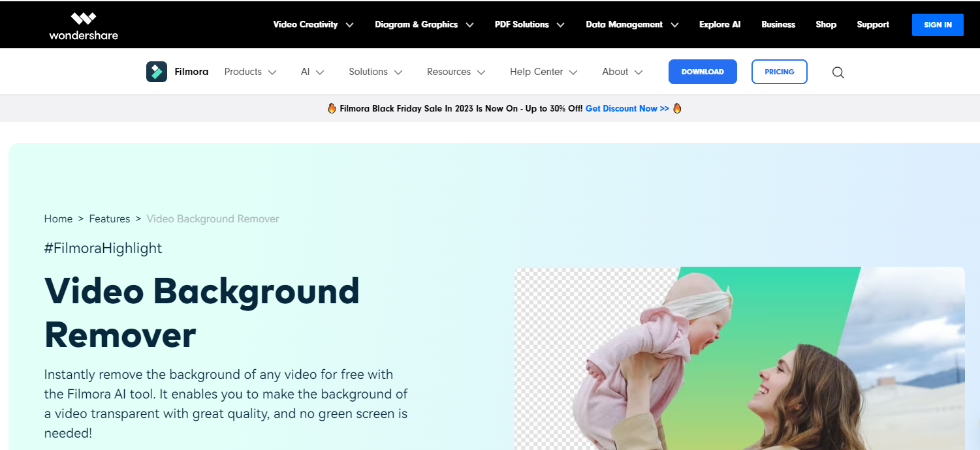
Task: Expand the About dropdown arrow
Action: (x=639, y=72)
